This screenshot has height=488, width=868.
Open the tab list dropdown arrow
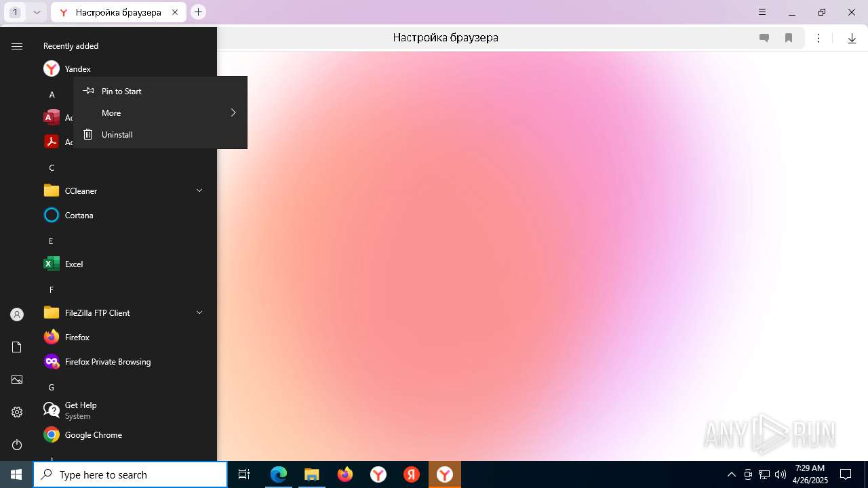pos(37,12)
